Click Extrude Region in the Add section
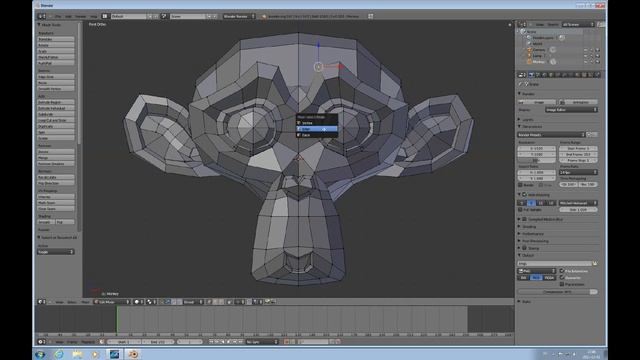Image resolution: width=640 pixels, height=360 pixels. pyautogui.click(x=56, y=102)
